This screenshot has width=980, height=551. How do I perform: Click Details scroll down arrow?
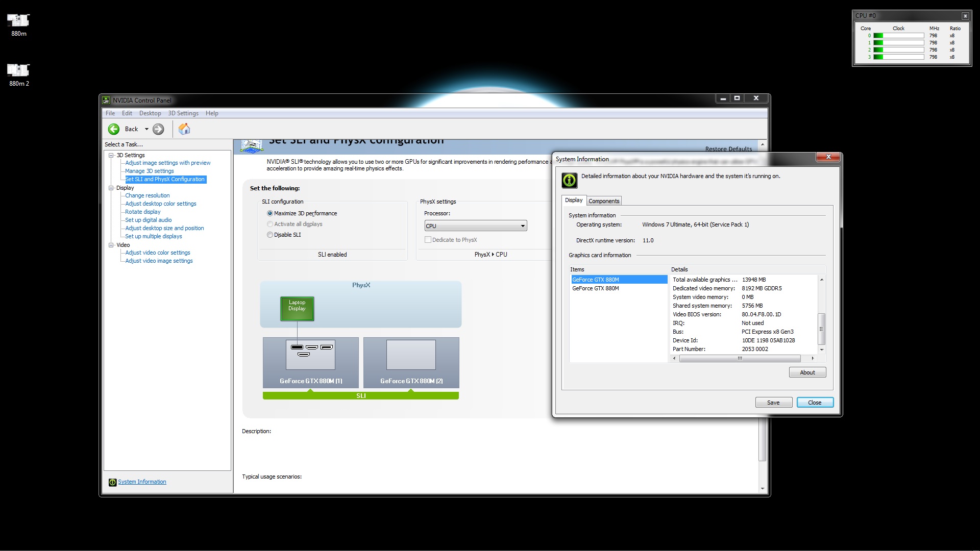(x=821, y=350)
